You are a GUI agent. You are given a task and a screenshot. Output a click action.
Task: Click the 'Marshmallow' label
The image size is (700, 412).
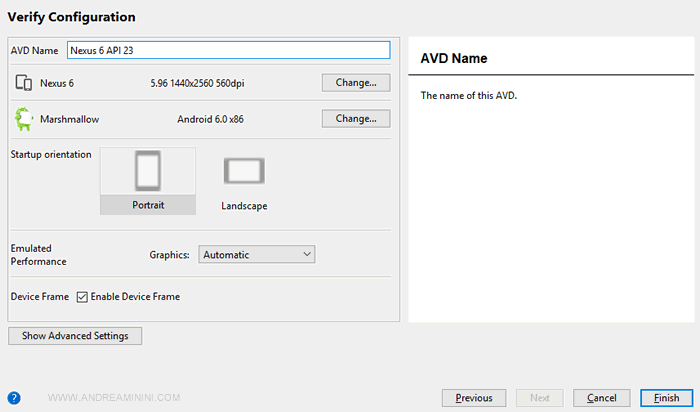[x=70, y=119]
